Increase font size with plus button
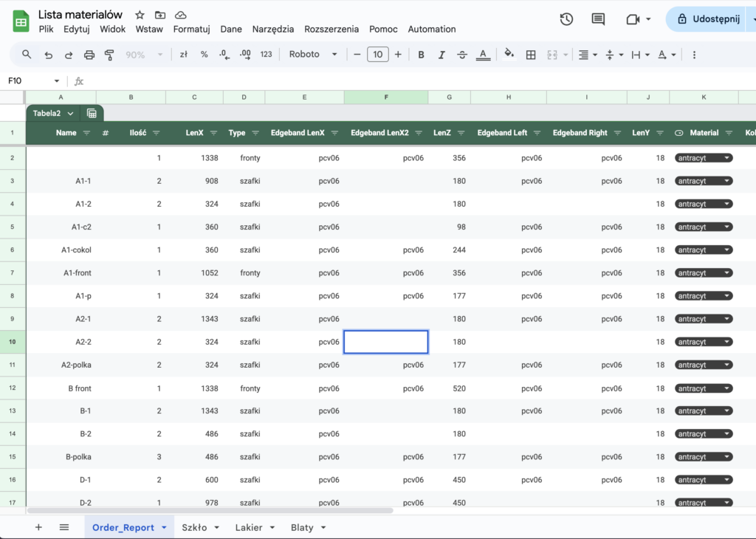This screenshot has width=756, height=539. (x=398, y=55)
